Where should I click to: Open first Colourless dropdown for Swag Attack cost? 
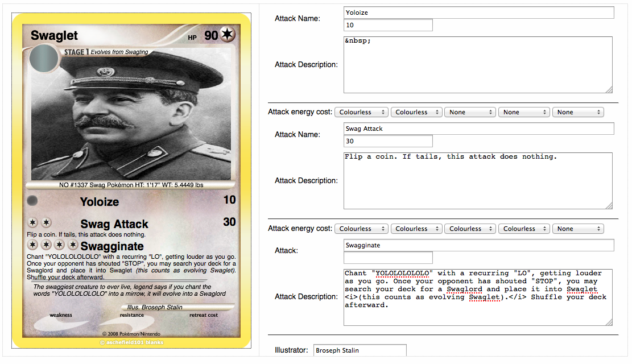pyautogui.click(x=362, y=229)
